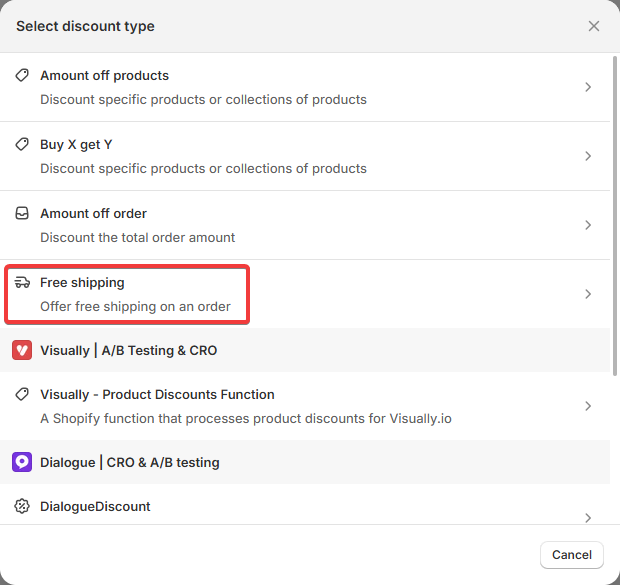Screen dimensions: 620x585
Task: Open the Buy X get Y chevron
Action: pyautogui.click(x=588, y=156)
